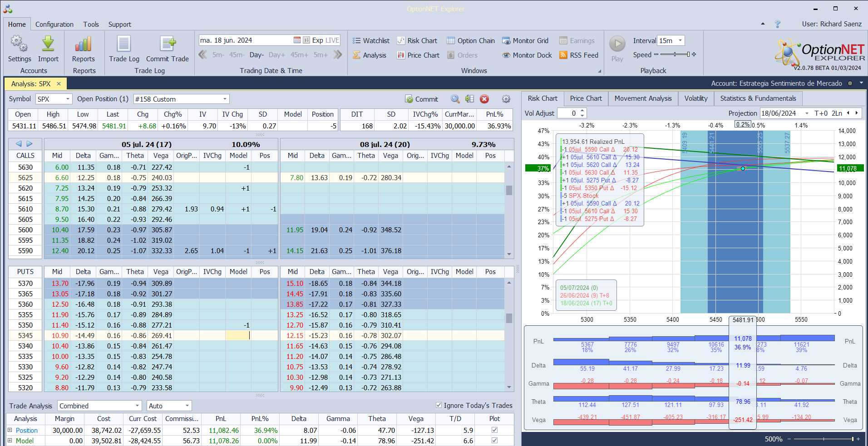Viewport: 868px width, 446px height.
Task: Uncheck the Model row Plot checkbox
Action: tap(494, 441)
